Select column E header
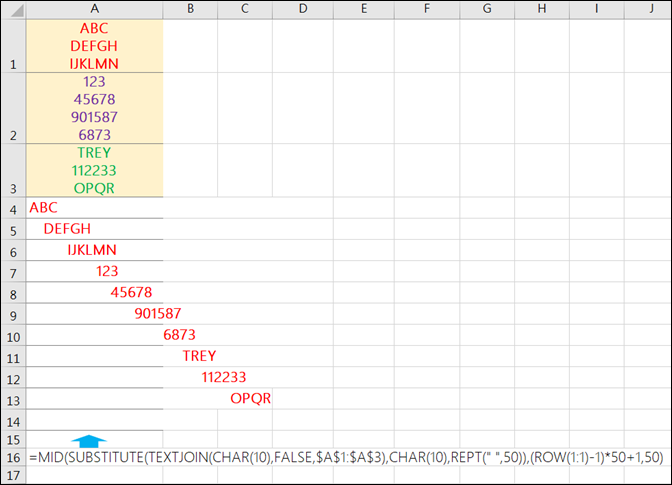 (364, 9)
